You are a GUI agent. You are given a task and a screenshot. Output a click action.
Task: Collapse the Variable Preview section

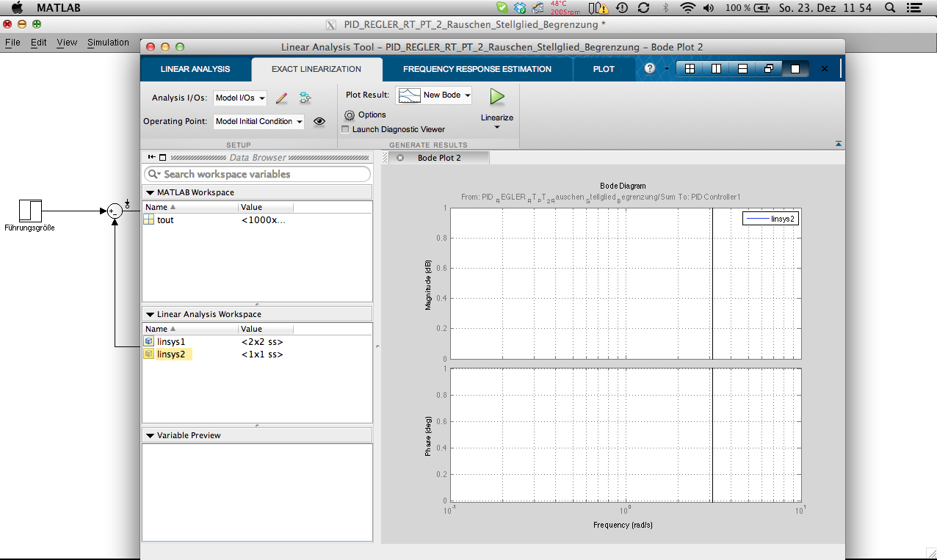click(150, 435)
